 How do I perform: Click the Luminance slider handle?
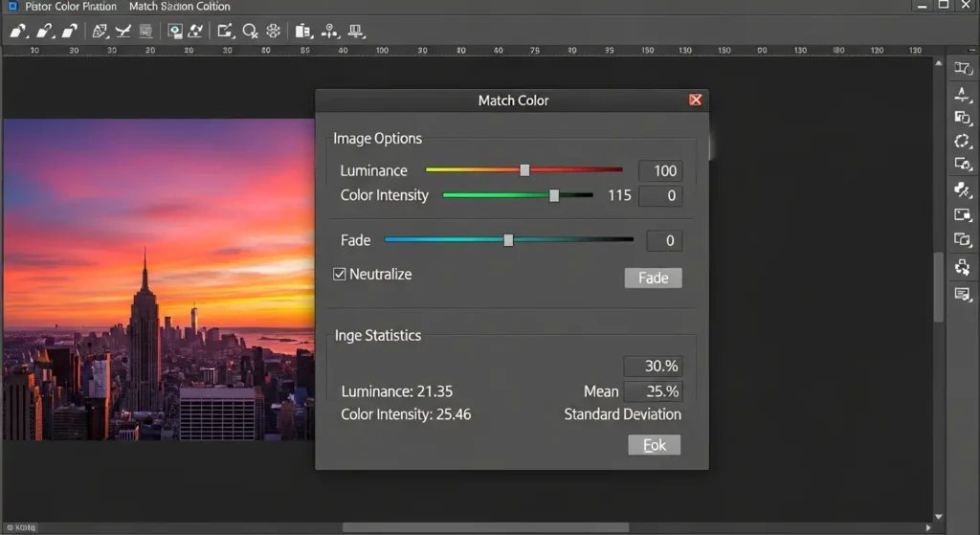pyautogui.click(x=524, y=170)
